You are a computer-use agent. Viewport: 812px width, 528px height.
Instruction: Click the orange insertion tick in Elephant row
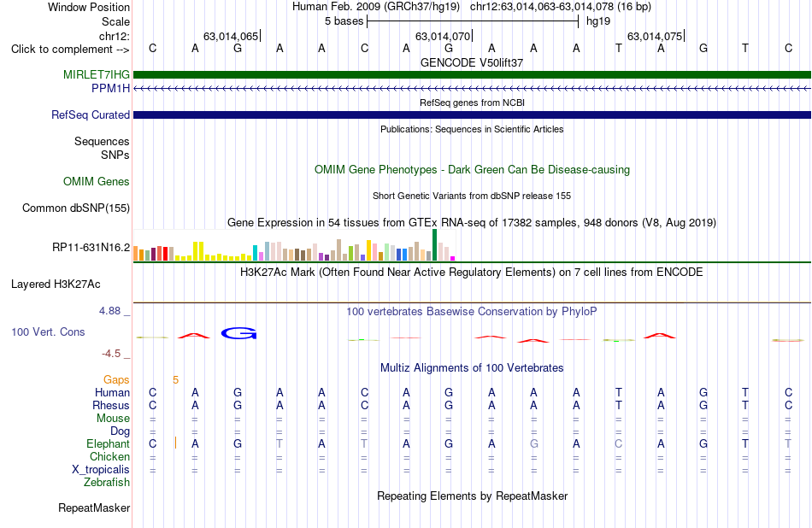(x=175, y=443)
